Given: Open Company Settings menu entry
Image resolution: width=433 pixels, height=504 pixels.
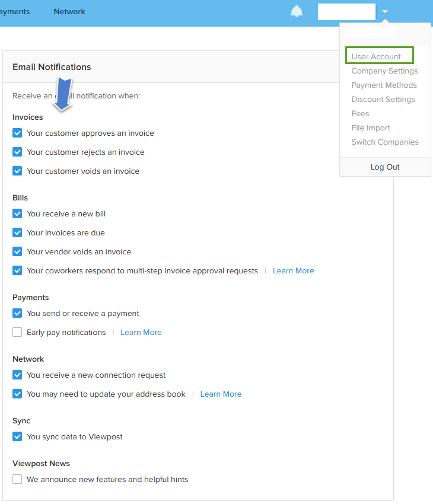Looking at the screenshot, I should pyautogui.click(x=384, y=71).
